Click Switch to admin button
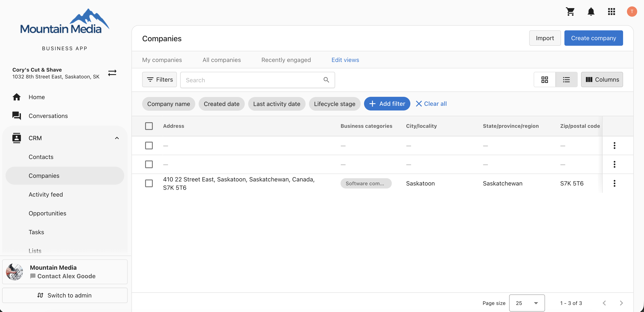Screen dimensions: 644x312 (65, 295)
